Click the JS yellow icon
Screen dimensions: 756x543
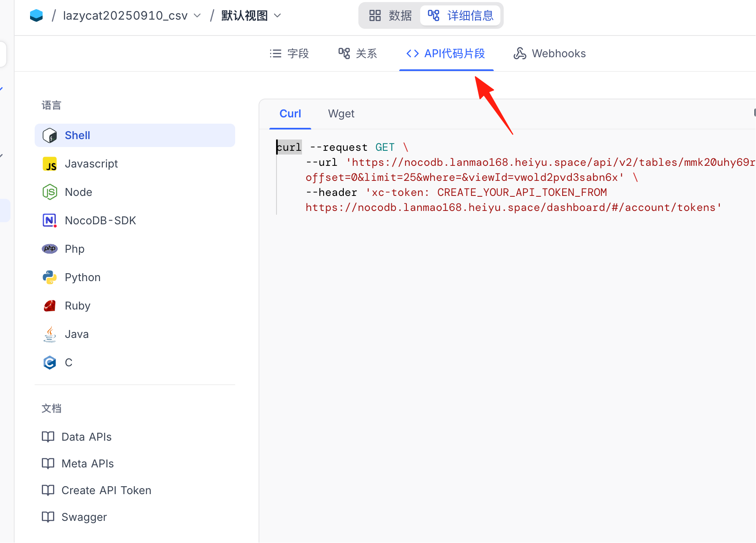coord(50,164)
